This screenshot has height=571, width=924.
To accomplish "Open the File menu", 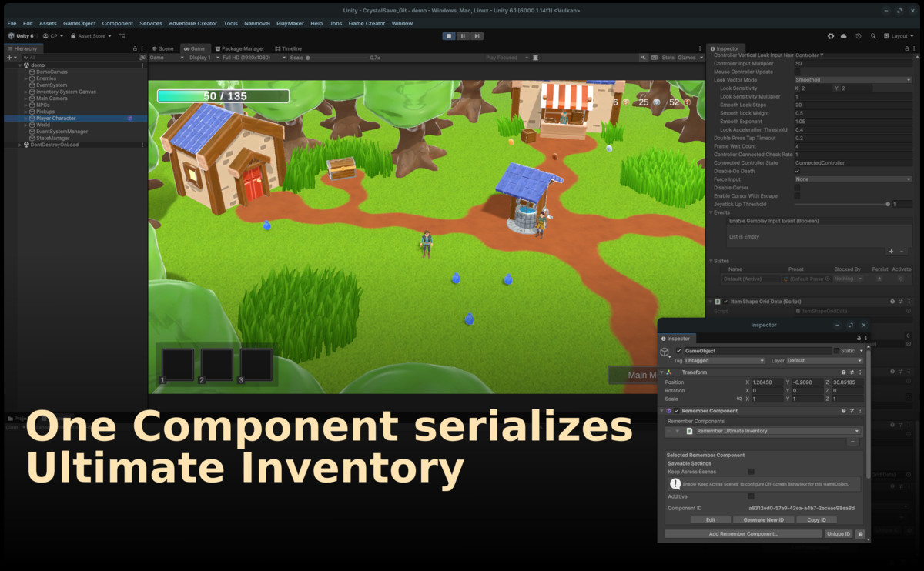I will coord(12,23).
